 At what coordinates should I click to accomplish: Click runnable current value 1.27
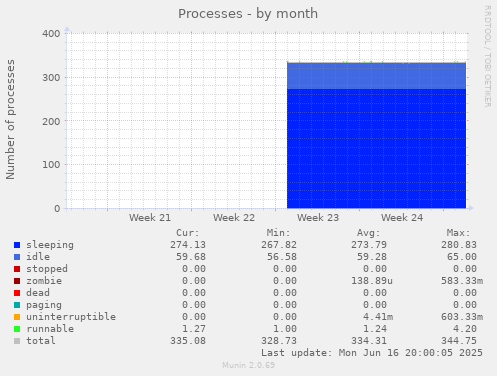click(x=194, y=329)
